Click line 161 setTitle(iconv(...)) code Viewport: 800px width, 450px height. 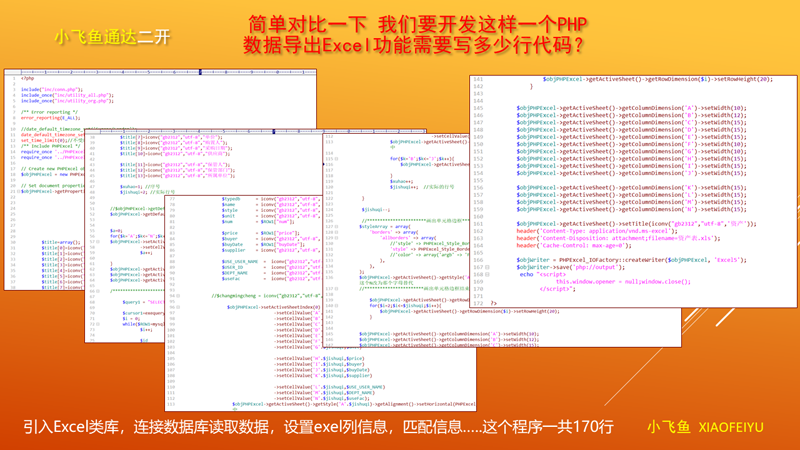point(636,223)
